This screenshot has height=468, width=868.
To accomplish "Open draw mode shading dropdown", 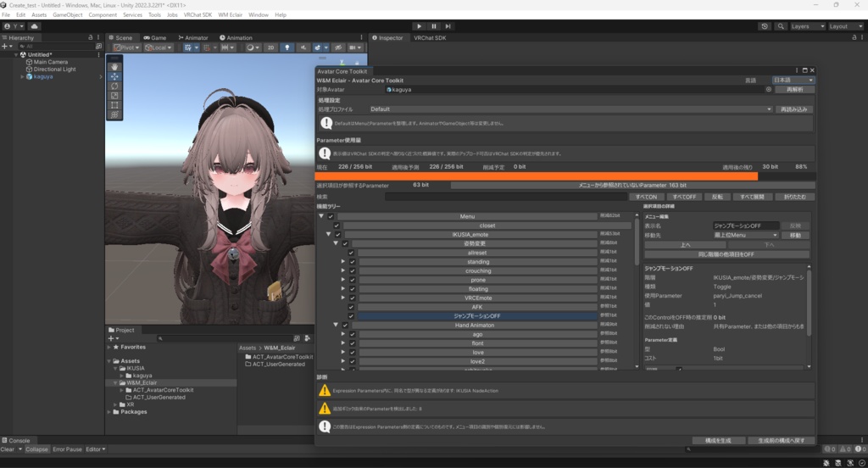I will [x=252, y=47].
